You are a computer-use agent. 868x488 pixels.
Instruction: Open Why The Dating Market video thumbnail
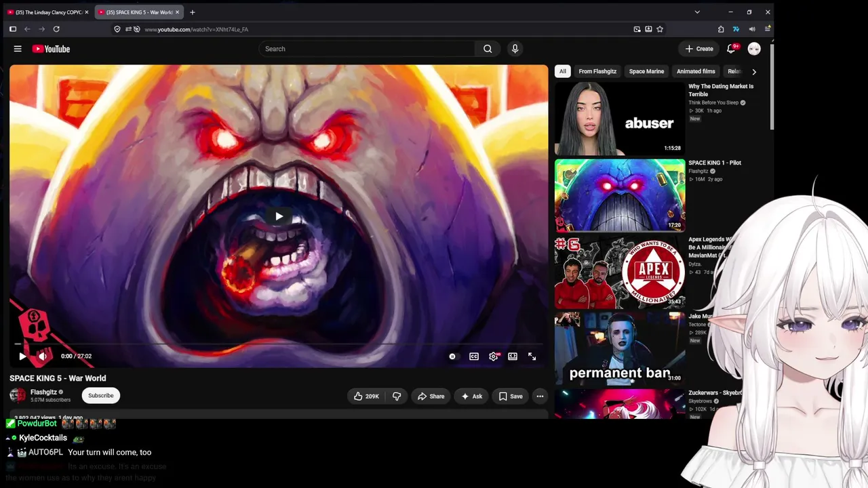coord(620,119)
